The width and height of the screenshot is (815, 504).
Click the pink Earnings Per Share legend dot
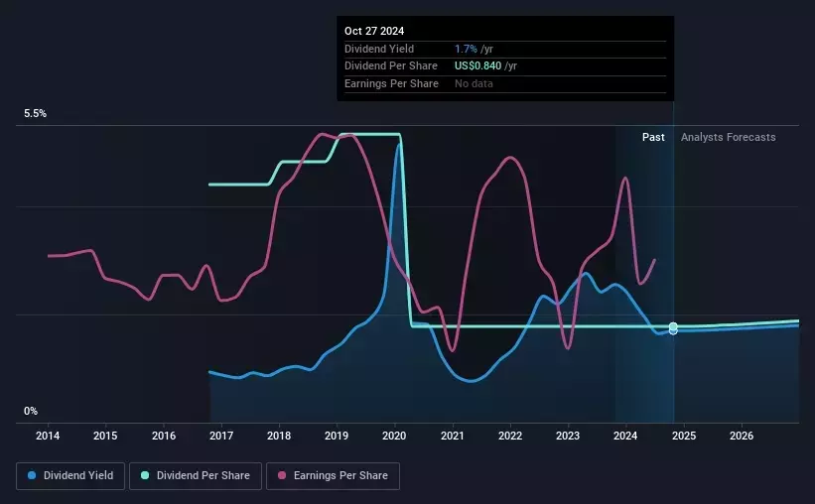[282, 476]
